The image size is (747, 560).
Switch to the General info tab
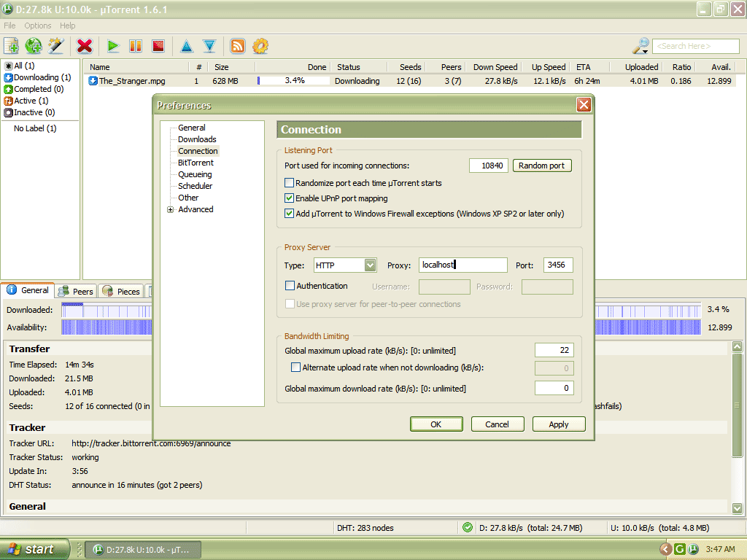[x=28, y=290]
